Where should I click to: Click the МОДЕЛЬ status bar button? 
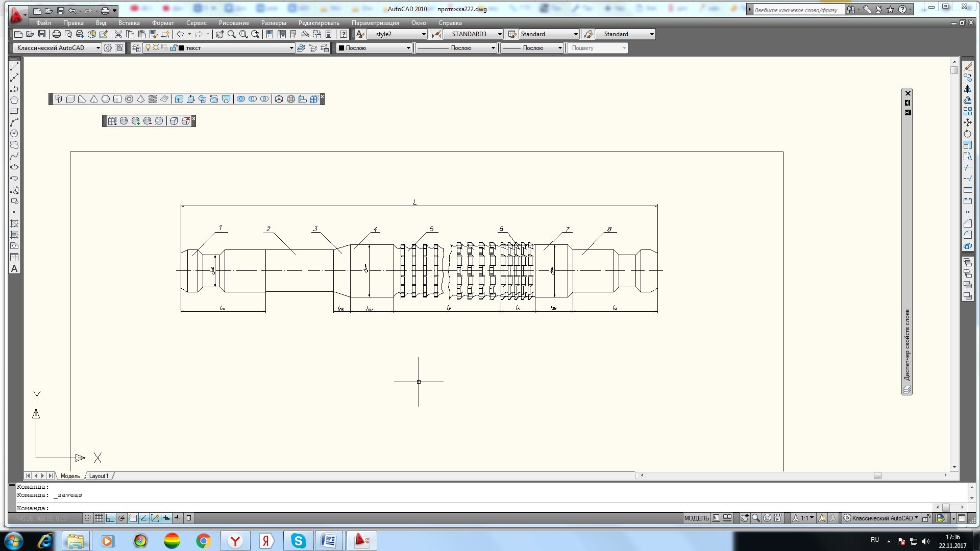pyautogui.click(x=696, y=518)
